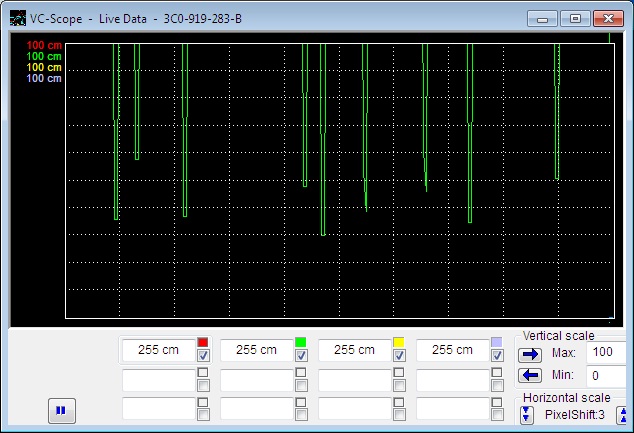Image resolution: width=634 pixels, height=433 pixels.
Task: Uncheck the green channel checkbox
Action: pos(301,356)
